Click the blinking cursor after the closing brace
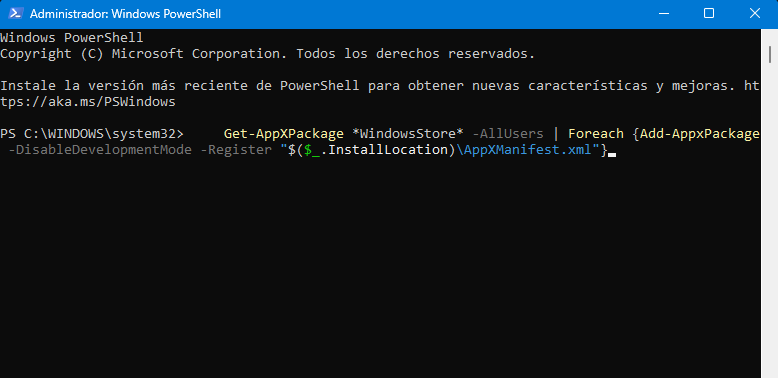 612,154
